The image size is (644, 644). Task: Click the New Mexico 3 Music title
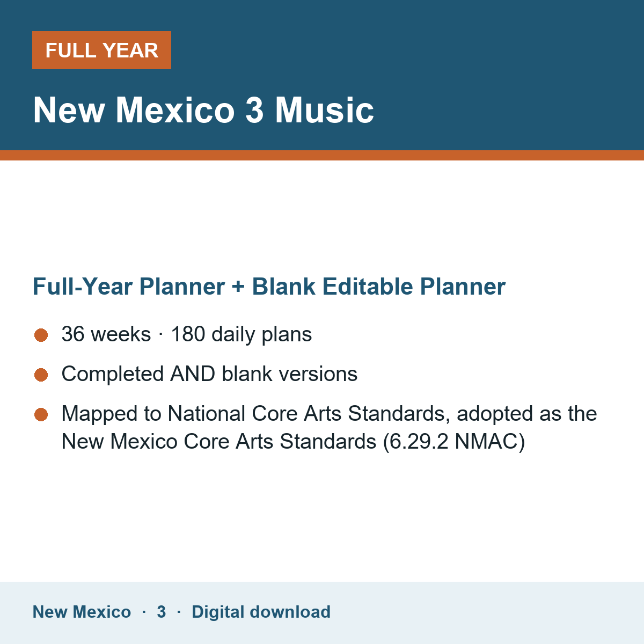click(203, 110)
